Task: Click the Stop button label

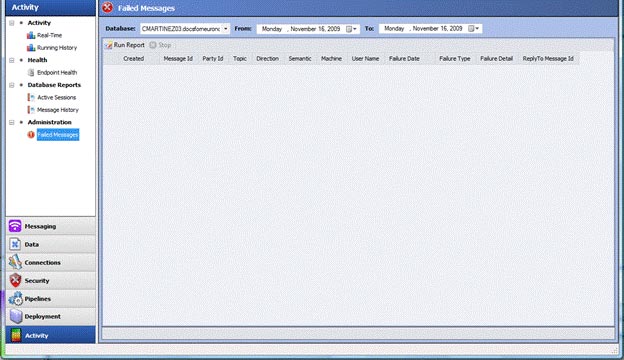Action: 165,45
